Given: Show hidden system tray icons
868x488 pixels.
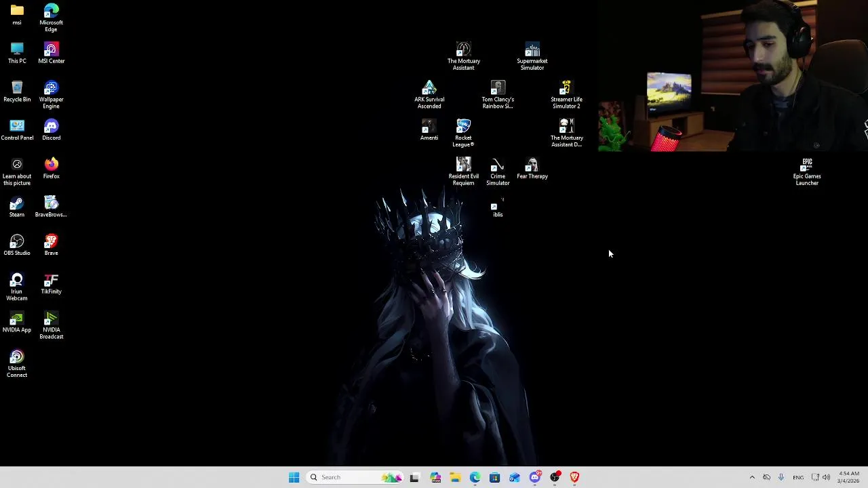Looking at the screenshot, I should pyautogui.click(x=752, y=477).
